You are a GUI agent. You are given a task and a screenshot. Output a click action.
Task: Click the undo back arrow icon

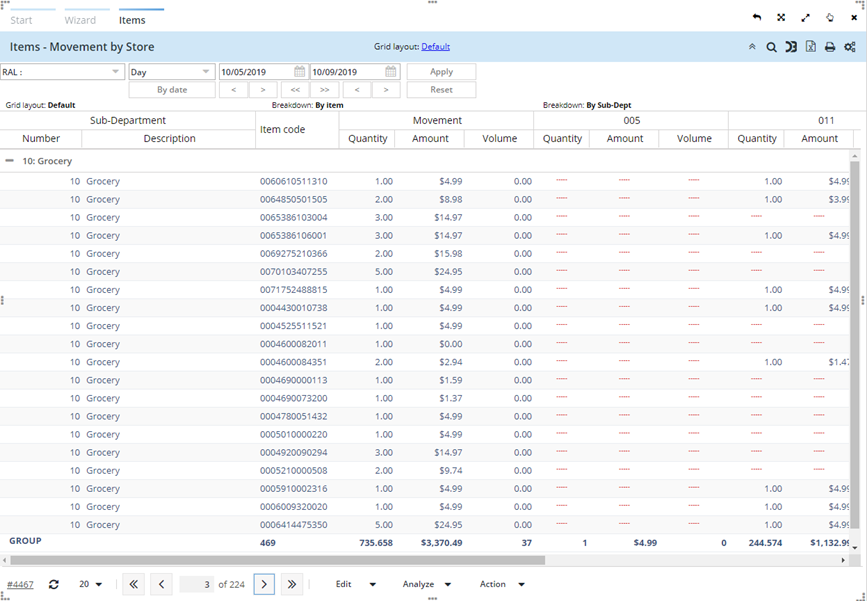click(x=757, y=18)
